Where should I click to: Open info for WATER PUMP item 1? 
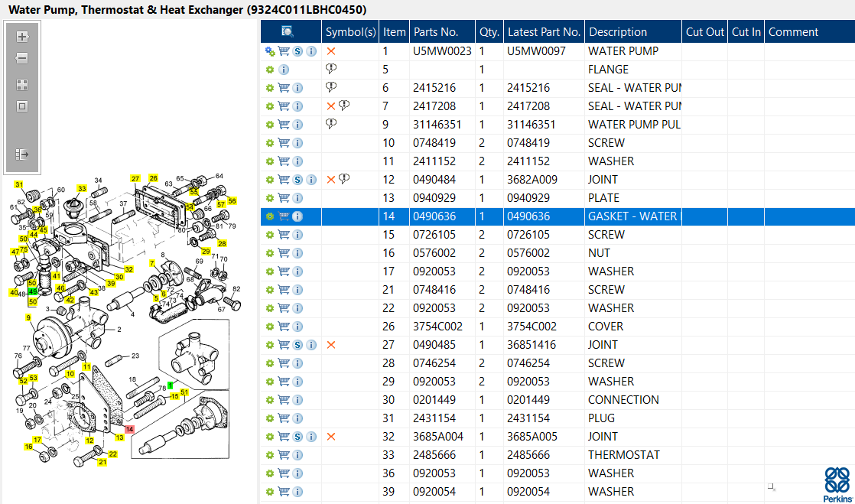point(311,51)
